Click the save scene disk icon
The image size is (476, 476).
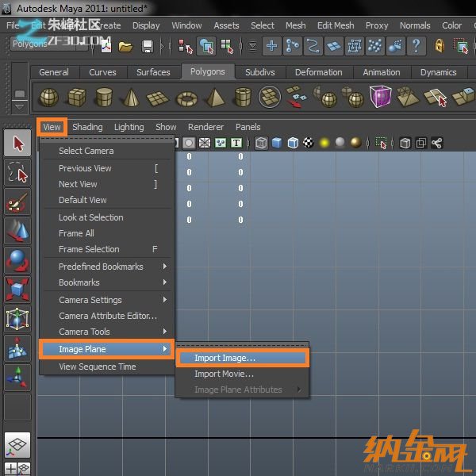click(148, 47)
